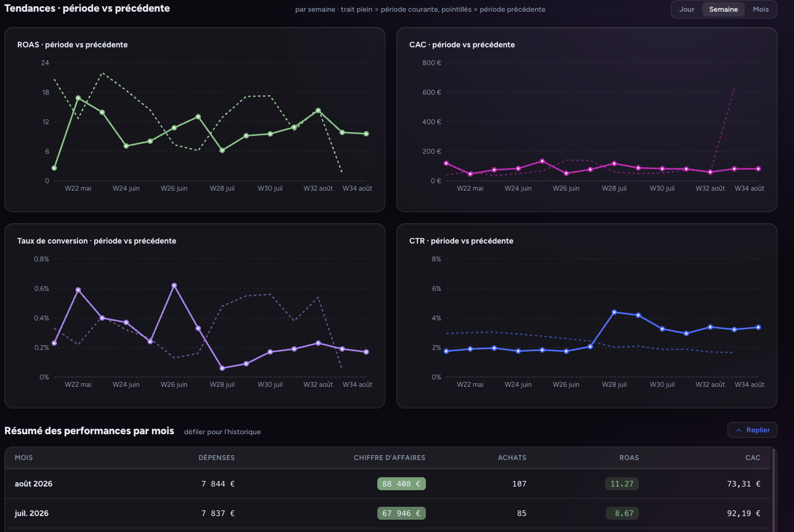
Task: Click the chevron icon in Replier button
Action: click(739, 431)
